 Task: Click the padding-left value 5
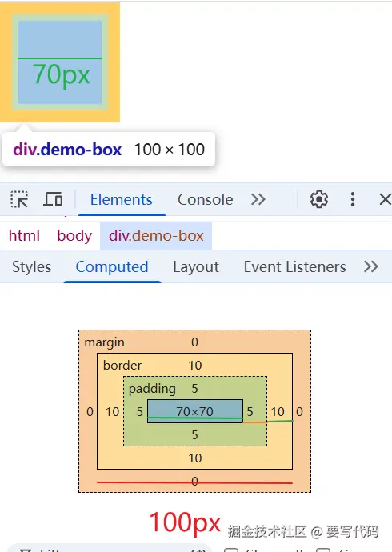(140, 411)
